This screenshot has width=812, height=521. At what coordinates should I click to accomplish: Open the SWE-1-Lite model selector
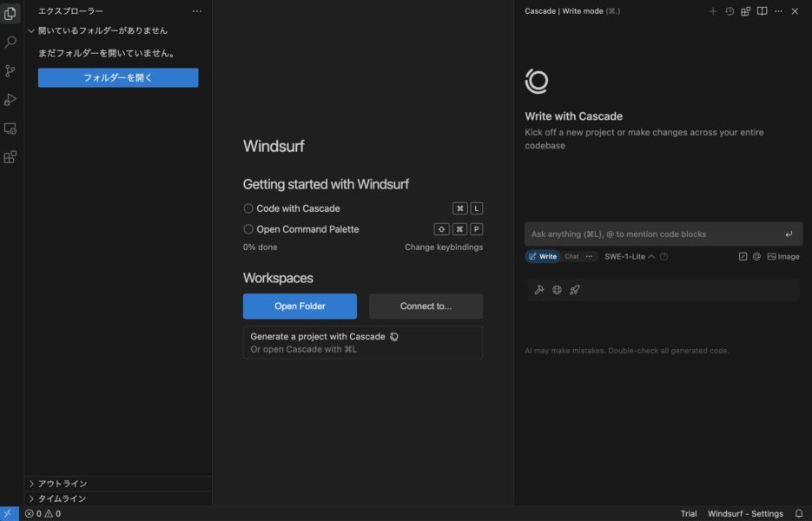pyautogui.click(x=630, y=256)
